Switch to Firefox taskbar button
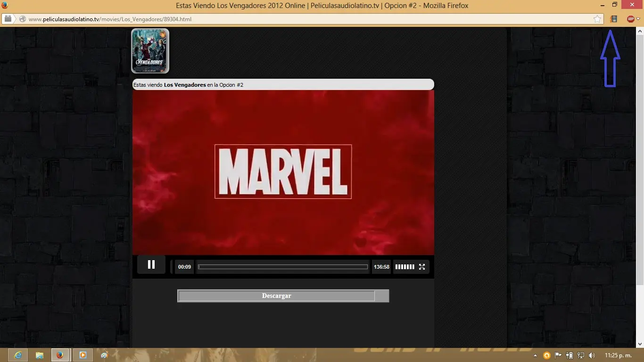644x362 pixels. click(60, 355)
